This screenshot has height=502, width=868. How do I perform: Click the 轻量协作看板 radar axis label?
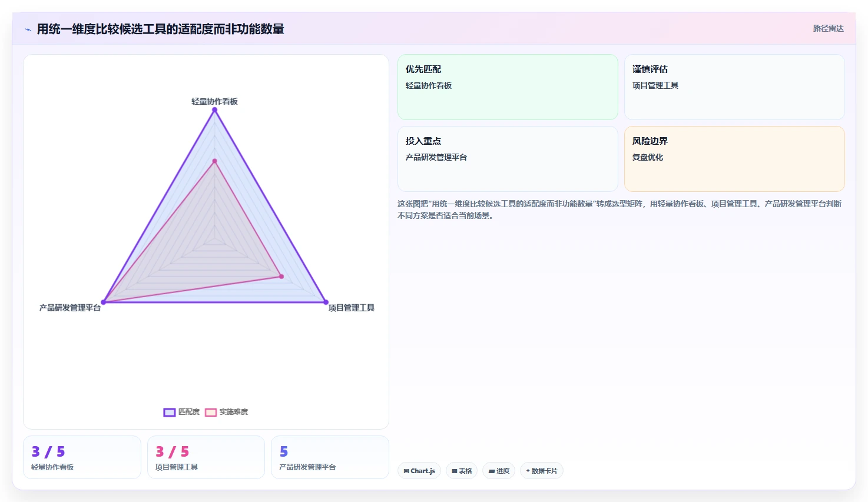214,101
